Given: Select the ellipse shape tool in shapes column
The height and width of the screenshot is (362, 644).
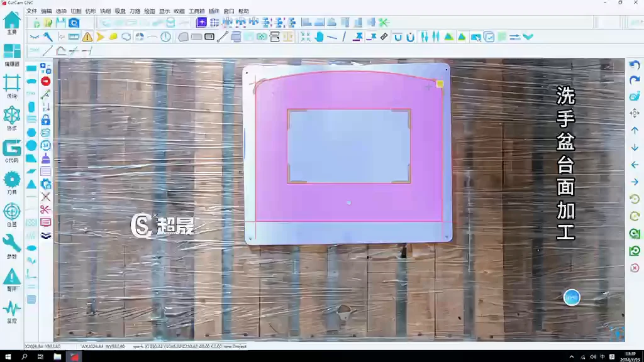Looking at the screenshot, I should click(31, 248).
